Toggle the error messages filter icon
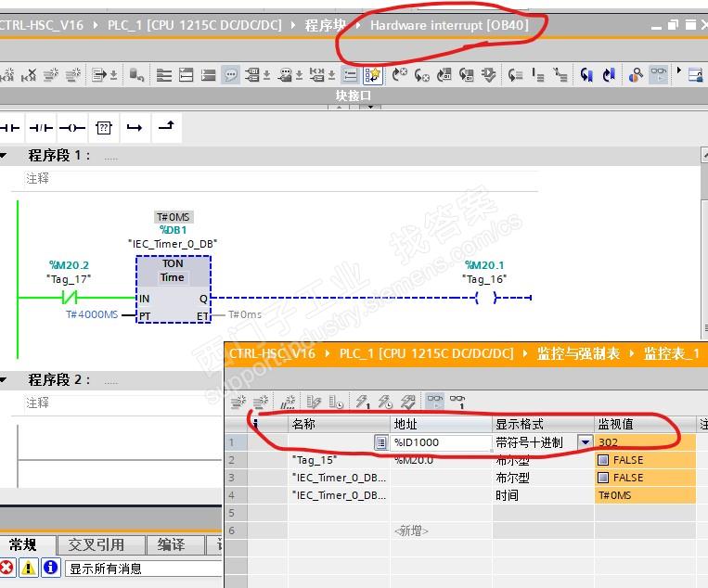The height and width of the screenshot is (588, 708). tap(6, 568)
